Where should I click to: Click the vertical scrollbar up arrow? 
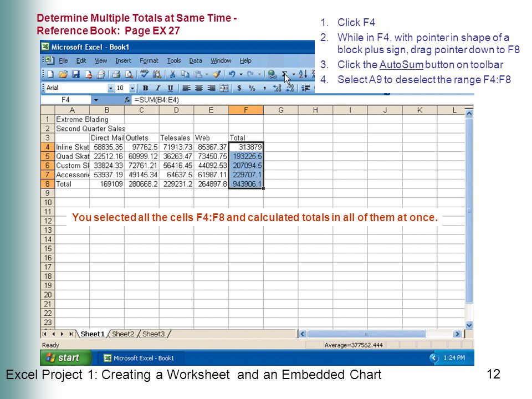pyautogui.click(x=469, y=113)
